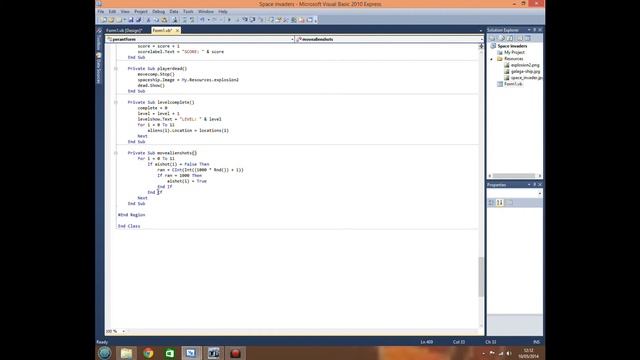Open the Help menu
This screenshot has height=360, width=640.
[222, 11]
